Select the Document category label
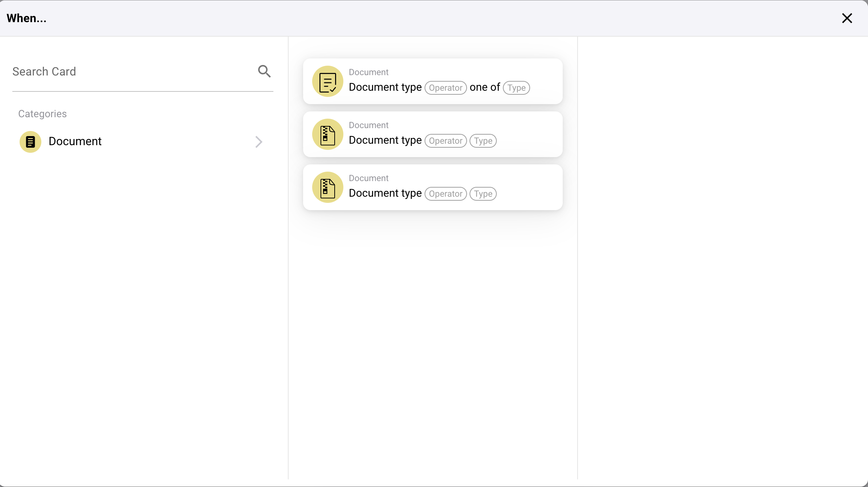 75,141
